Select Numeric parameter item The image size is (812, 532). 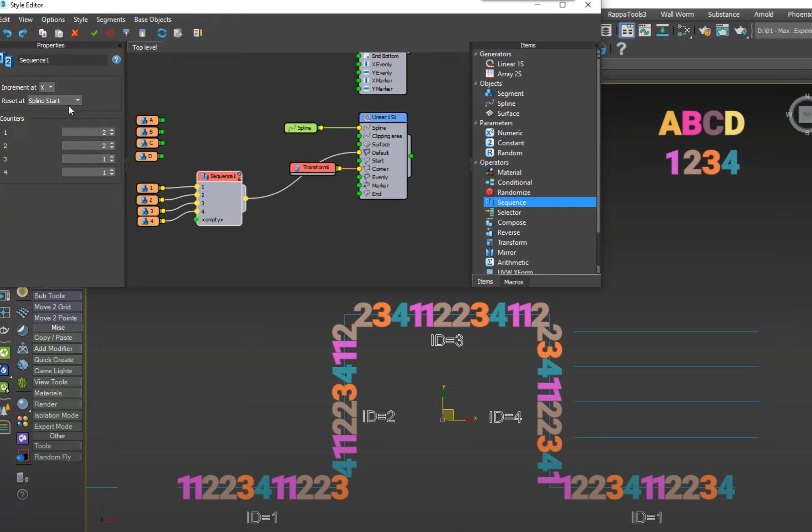pyautogui.click(x=510, y=133)
